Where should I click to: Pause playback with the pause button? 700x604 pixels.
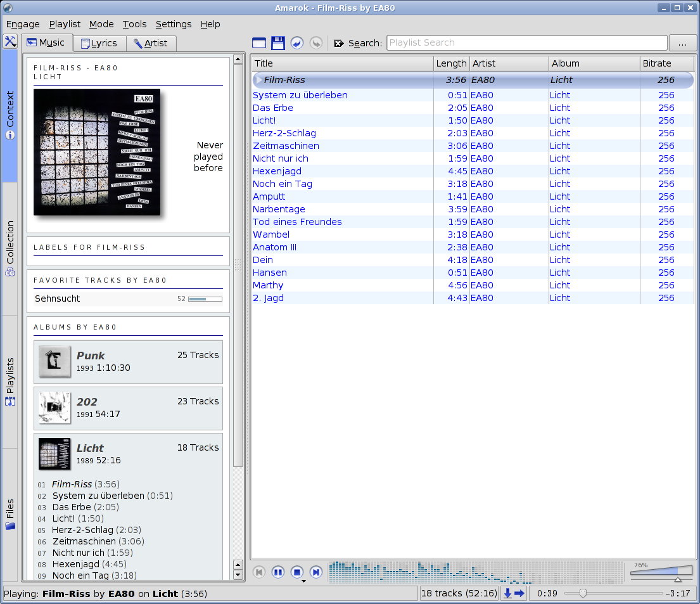277,572
